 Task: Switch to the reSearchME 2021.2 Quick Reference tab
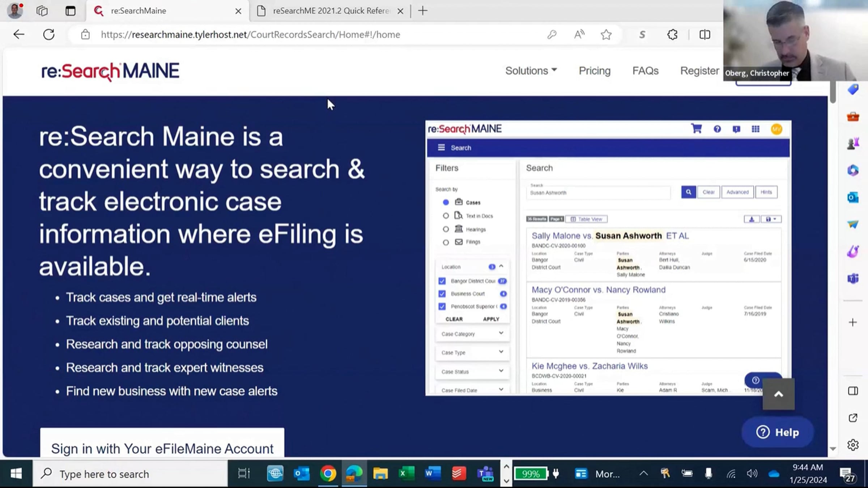331,11
